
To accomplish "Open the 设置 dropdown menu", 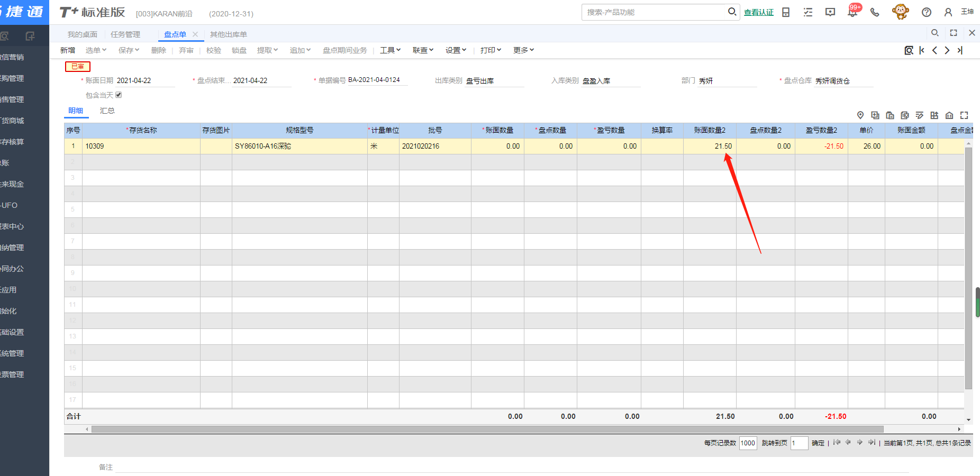I will [x=456, y=50].
